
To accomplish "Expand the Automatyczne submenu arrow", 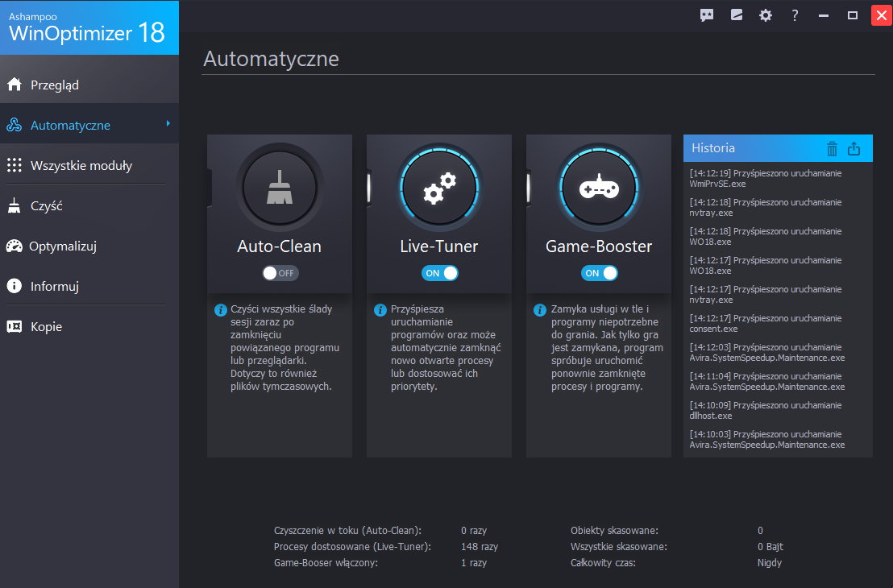I will point(168,123).
